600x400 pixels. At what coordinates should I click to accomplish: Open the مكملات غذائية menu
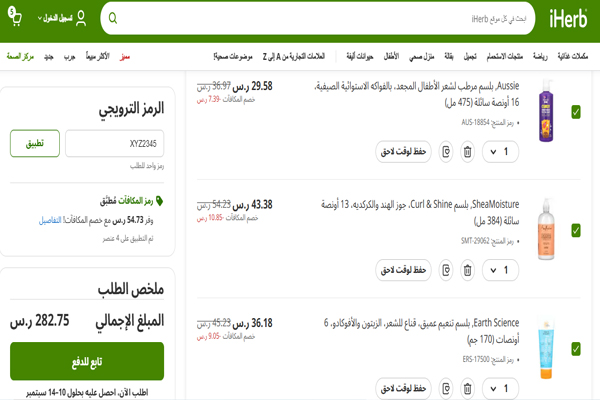(572, 57)
